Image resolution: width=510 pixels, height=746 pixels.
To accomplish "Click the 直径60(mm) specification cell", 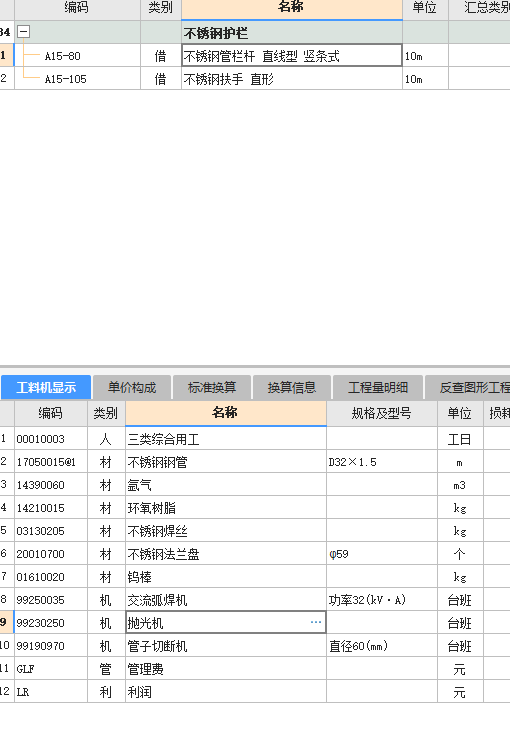I will 382,646.
